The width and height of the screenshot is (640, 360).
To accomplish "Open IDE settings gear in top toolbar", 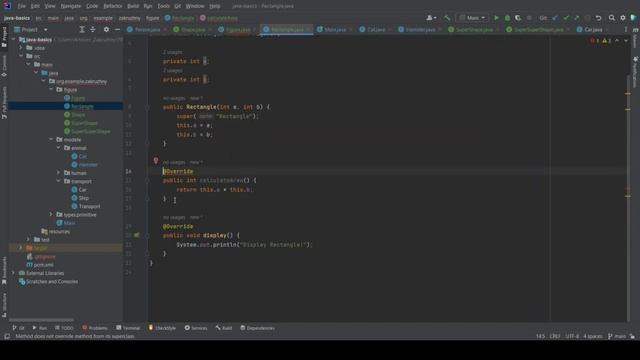I will tap(623, 18).
